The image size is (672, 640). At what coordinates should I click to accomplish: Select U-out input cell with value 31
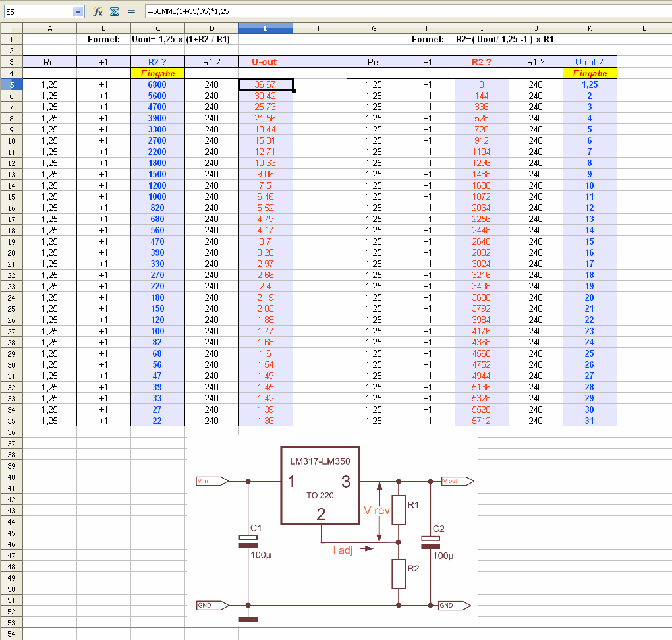(590, 421)
